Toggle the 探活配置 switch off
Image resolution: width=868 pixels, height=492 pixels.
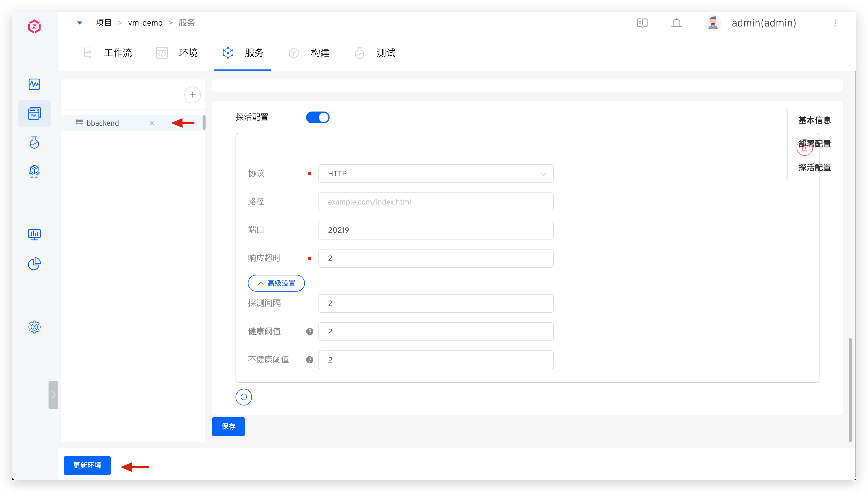[x=317, y=117]
